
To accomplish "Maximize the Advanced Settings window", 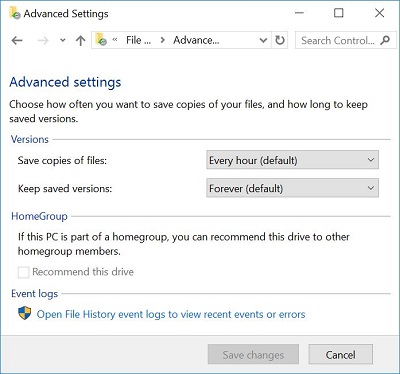I will click(339, 13).
